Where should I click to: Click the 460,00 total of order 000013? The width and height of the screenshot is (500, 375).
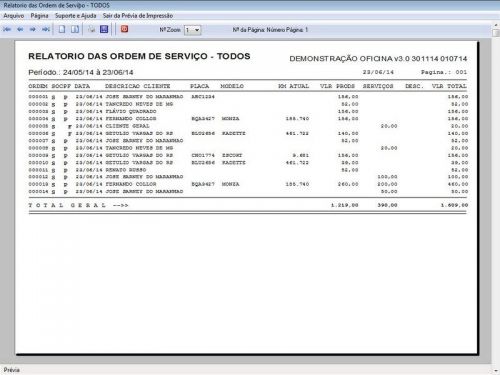[x=458, y=184]
